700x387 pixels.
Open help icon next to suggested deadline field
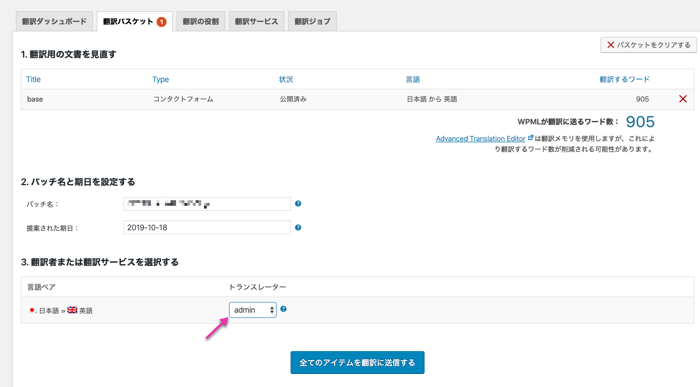point(298,227)
